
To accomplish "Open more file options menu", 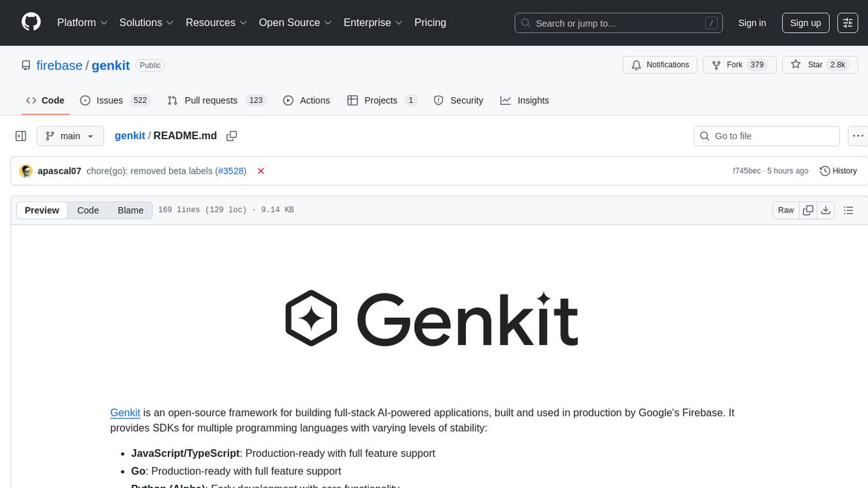I will pyautogui.click(x=858, y=136).
